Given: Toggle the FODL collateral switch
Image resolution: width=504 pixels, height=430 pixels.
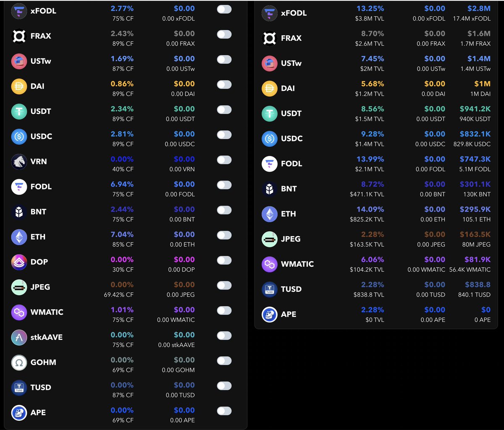Looking at the screenshot, I should [x=224, y=185].
